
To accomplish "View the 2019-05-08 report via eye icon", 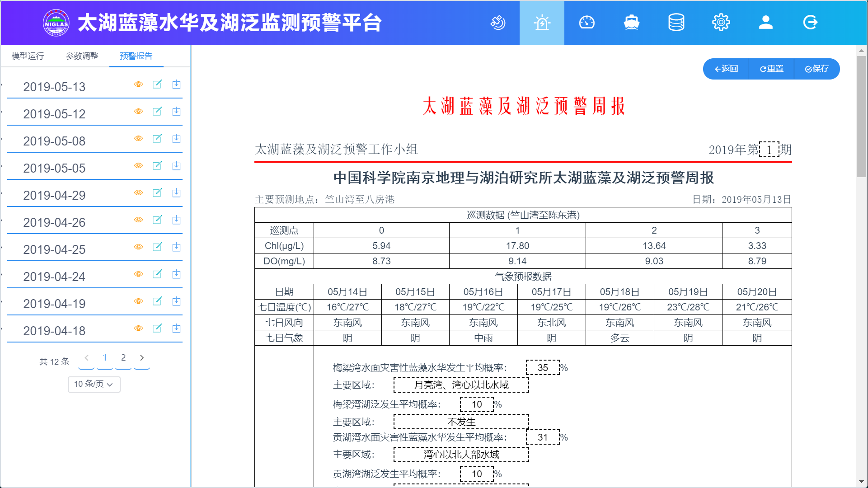I will point(138,139).
